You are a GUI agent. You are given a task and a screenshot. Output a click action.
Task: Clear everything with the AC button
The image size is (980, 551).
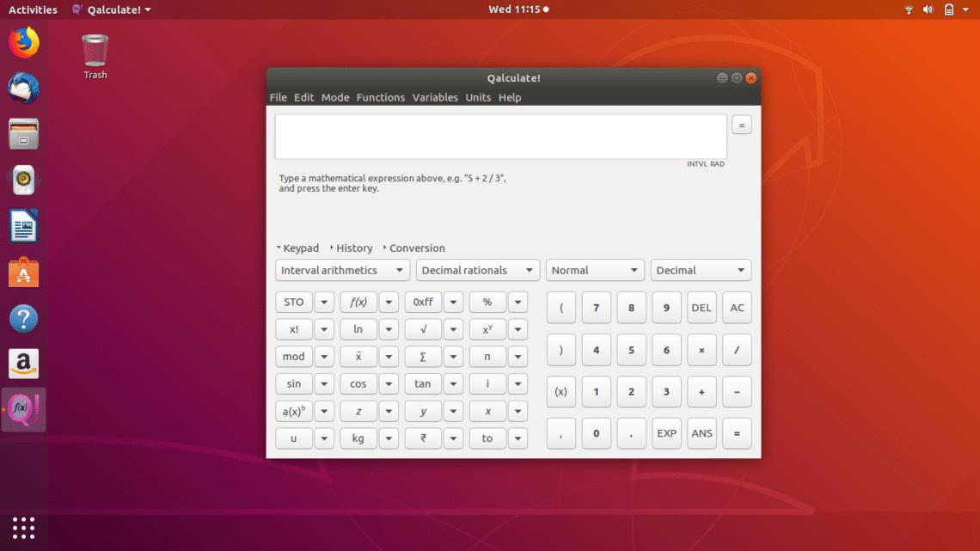(x=735, y=307)
